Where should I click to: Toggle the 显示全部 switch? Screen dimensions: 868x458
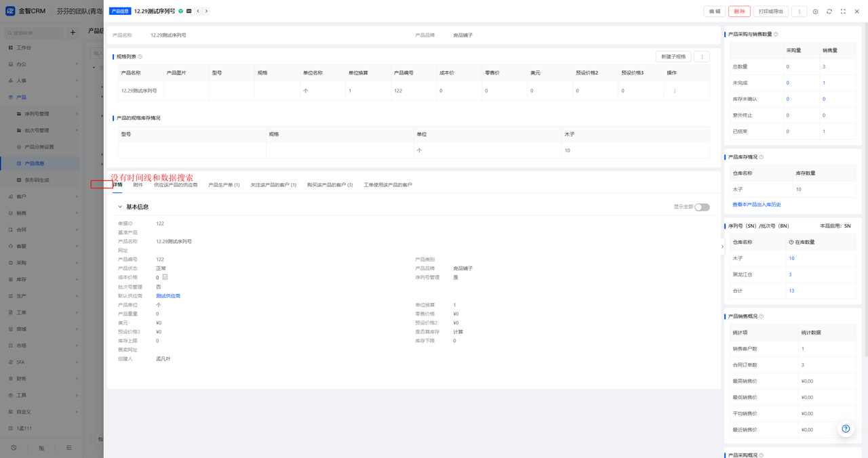coord(702,207)
